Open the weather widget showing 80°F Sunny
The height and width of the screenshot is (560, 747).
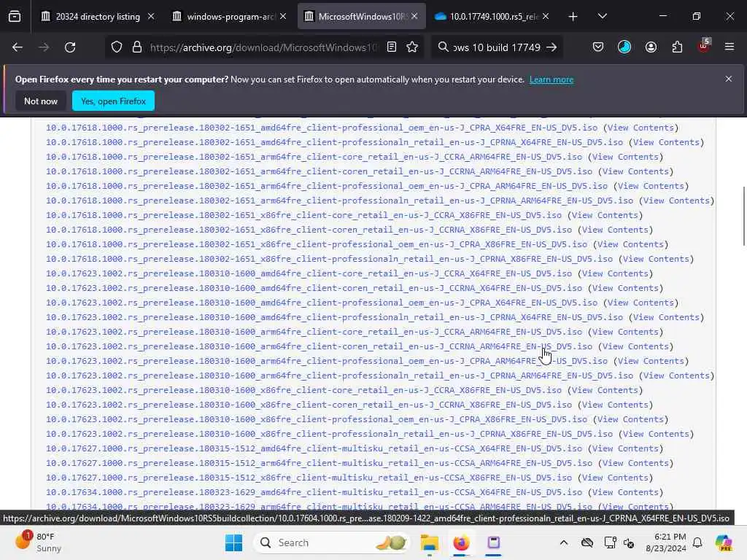coord(38,542)
